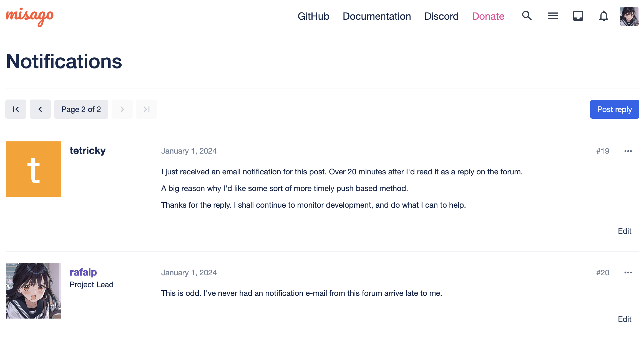The height and width of the screenshot is (346, 644).
Task: Go to first page of thread
Action: pos(16,109)
